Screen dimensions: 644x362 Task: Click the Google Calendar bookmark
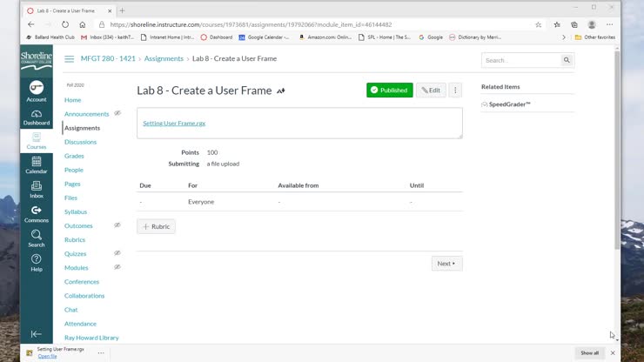[264, 37]
